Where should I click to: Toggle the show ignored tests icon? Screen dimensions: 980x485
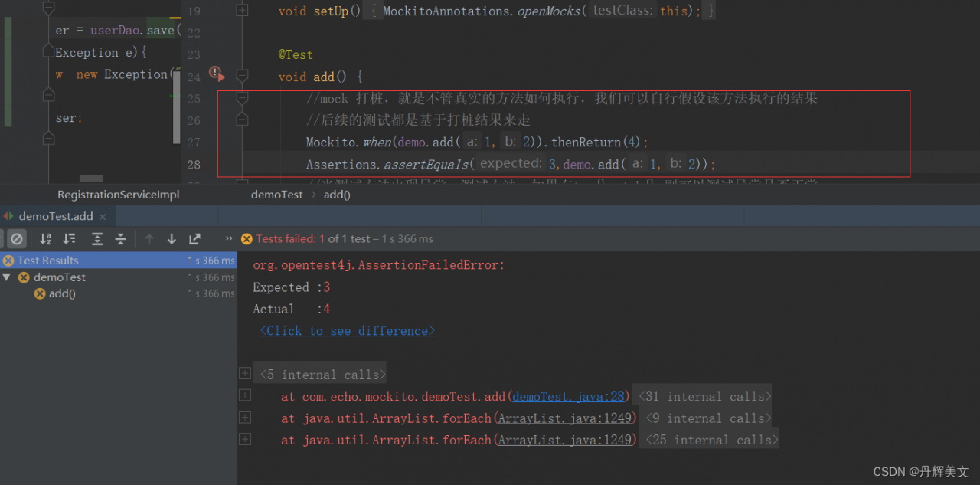[16, 239]
